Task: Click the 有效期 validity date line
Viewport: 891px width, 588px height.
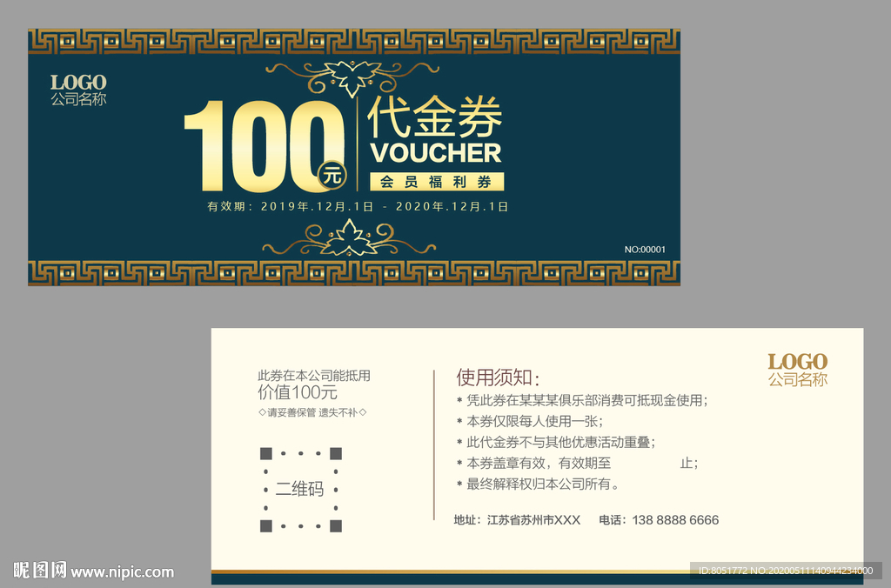Action: pyautogui.click(x=357, y=207)
